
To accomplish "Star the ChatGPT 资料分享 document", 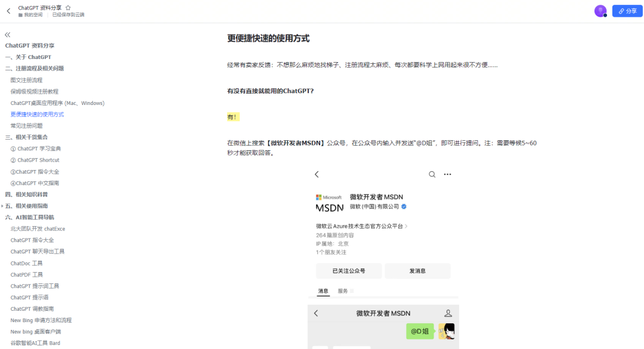I will tap(67, 8).
